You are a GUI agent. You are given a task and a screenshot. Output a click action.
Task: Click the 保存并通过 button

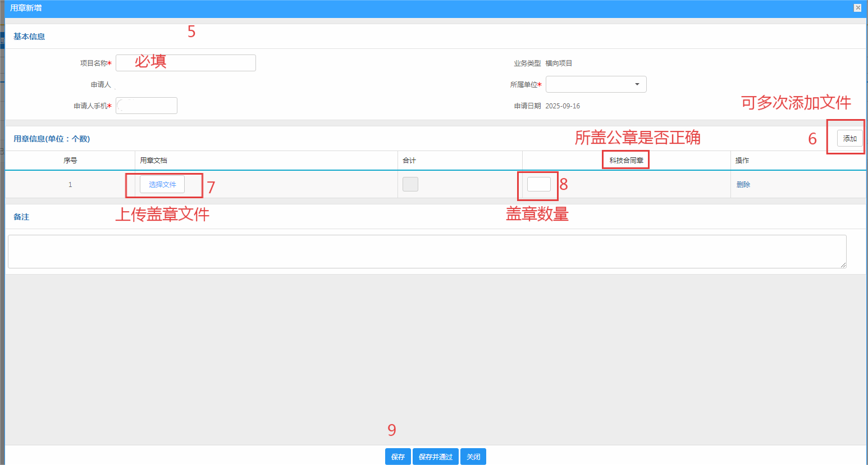click(x=436, y=457)
